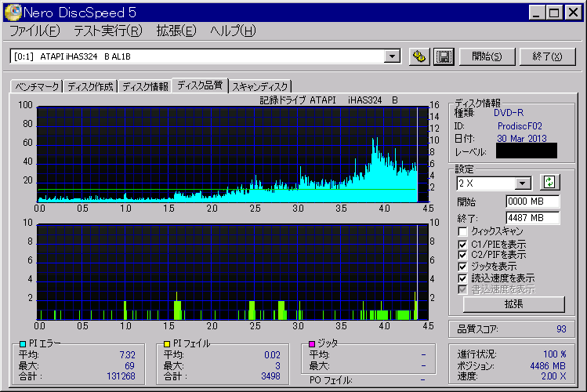Toggle the ジッタを表示 checkbox
587x392 pixels.
point(462,267)
